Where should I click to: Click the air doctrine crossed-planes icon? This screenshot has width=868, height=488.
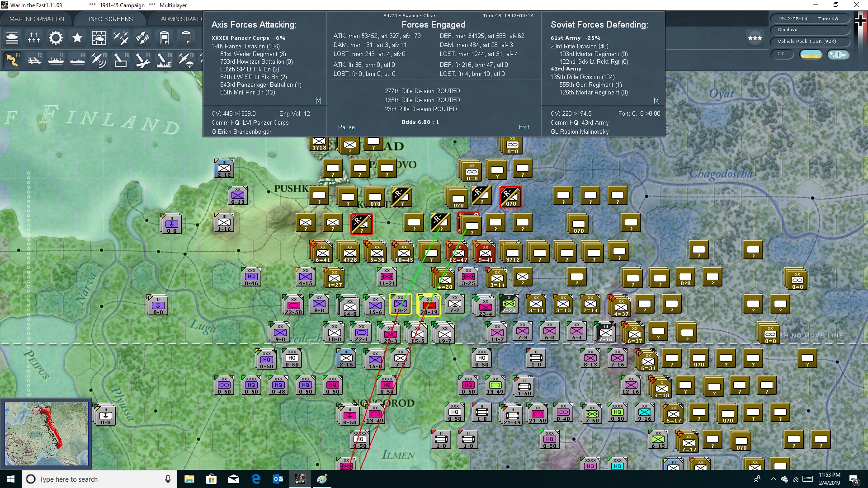(x=121, y=38)
